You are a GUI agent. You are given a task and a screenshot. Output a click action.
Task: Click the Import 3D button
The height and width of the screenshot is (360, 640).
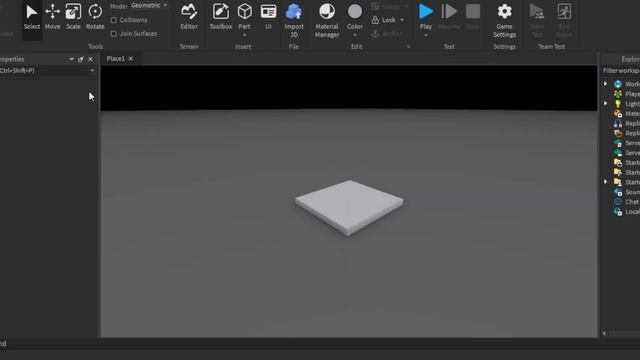tap(294, 20)
